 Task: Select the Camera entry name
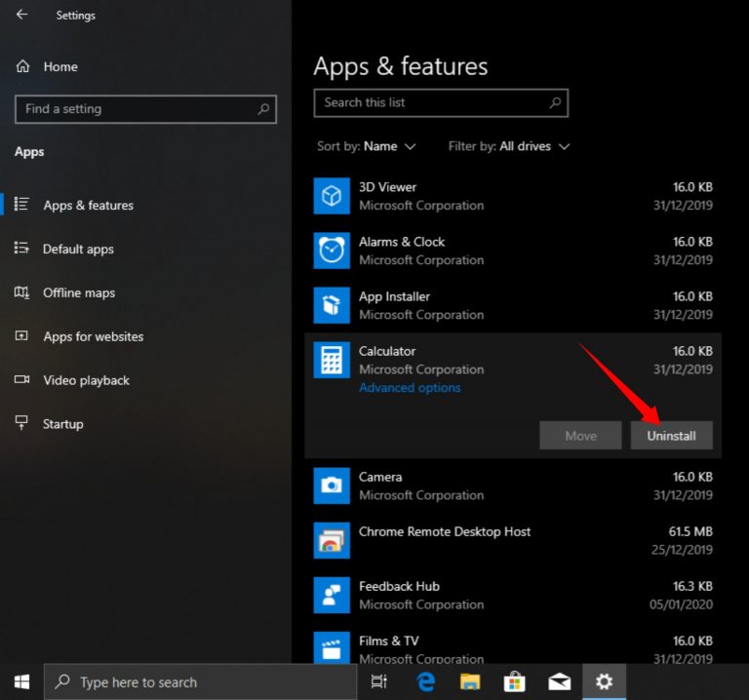click(380, 477)
